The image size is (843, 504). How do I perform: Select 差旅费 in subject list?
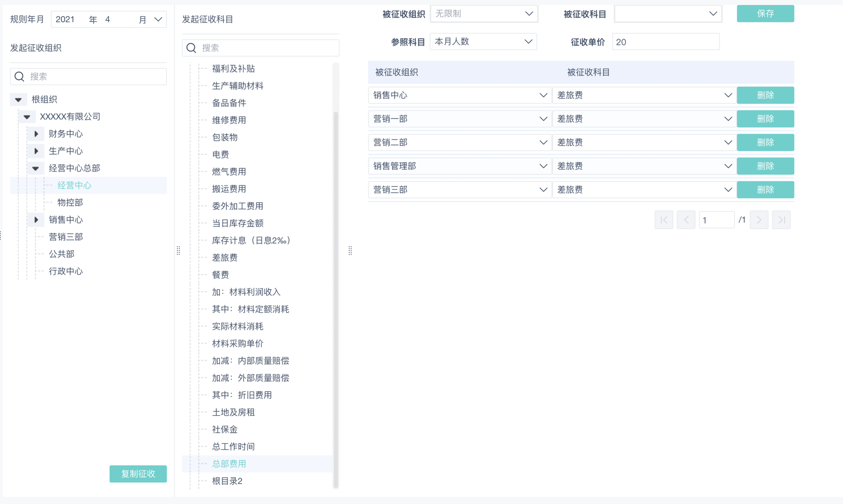click(x=225, y=258)
